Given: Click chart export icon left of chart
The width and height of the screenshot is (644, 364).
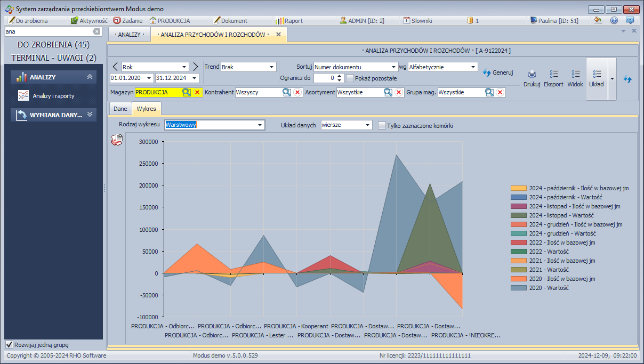Looking at the screenshot, I should point(116,140).
